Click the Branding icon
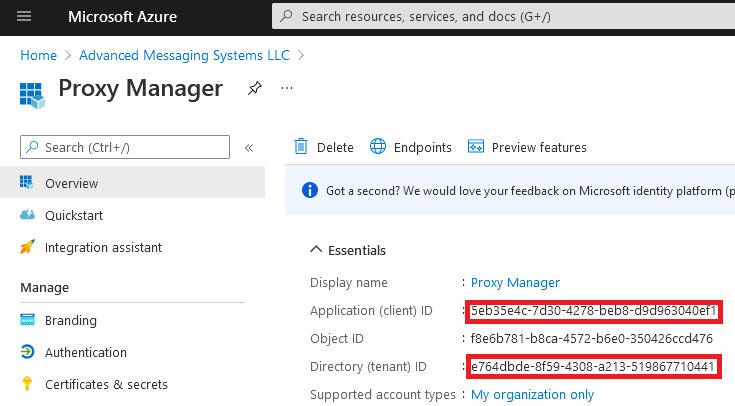 click(x=27, y=320)
